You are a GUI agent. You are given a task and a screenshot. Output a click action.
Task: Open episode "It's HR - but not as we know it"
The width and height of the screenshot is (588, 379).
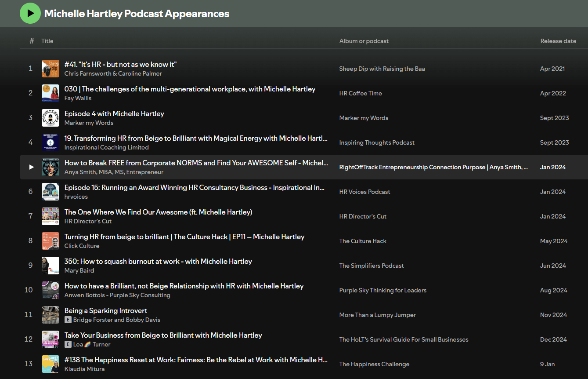(x=120, y=64)
